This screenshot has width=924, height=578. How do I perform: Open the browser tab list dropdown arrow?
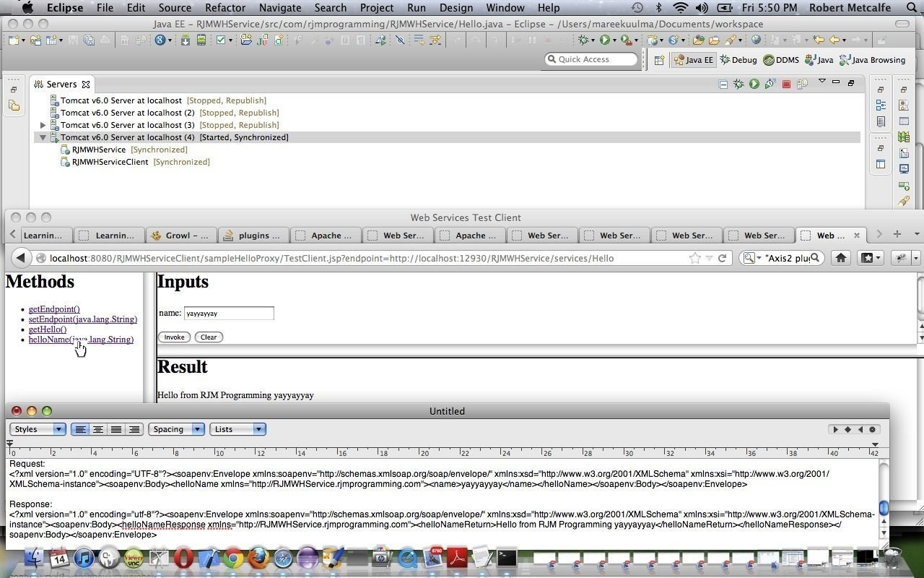917,234
